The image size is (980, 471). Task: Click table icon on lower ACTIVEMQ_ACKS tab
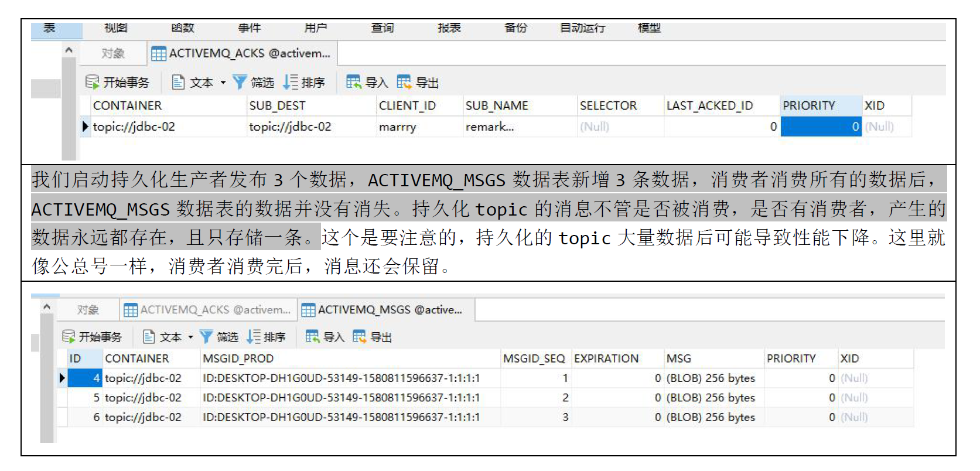click(131, 310)
